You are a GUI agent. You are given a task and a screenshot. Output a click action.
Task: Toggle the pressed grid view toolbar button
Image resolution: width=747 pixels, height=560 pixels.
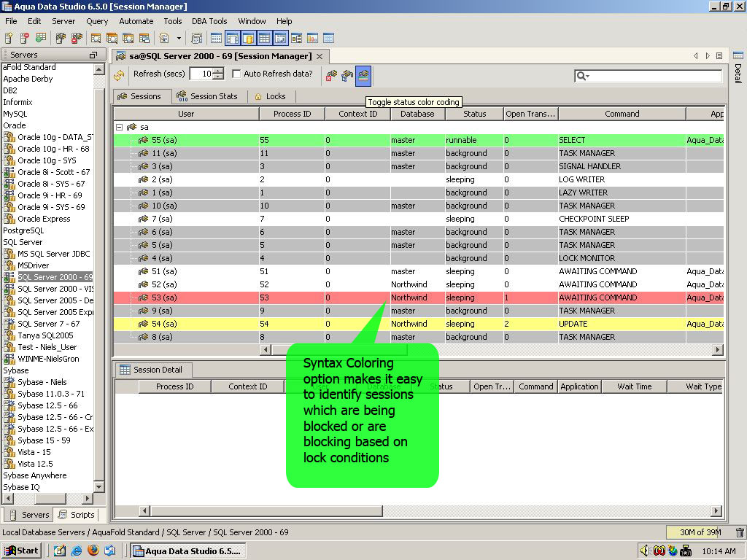pyautogui.click(x=264, y=38)
